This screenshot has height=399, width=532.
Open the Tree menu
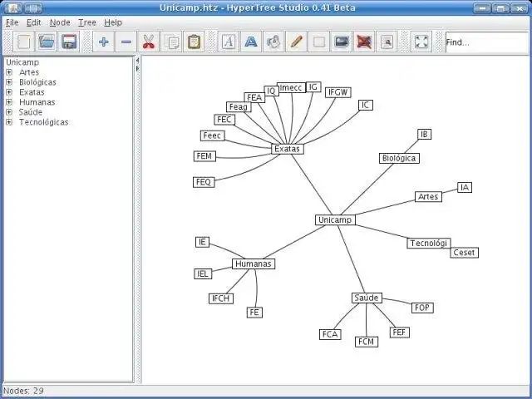click(x=87, y=22)
